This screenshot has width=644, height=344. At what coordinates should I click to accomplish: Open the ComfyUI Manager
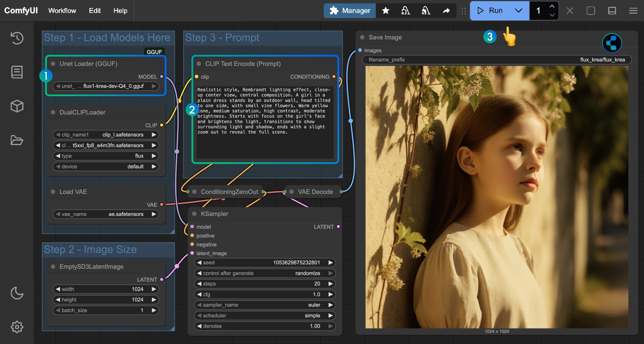350,10
